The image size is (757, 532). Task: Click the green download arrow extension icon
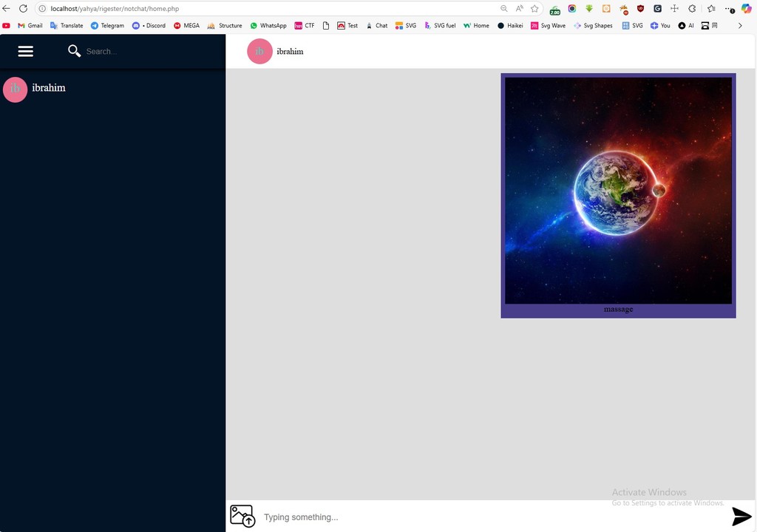(589, 9)
